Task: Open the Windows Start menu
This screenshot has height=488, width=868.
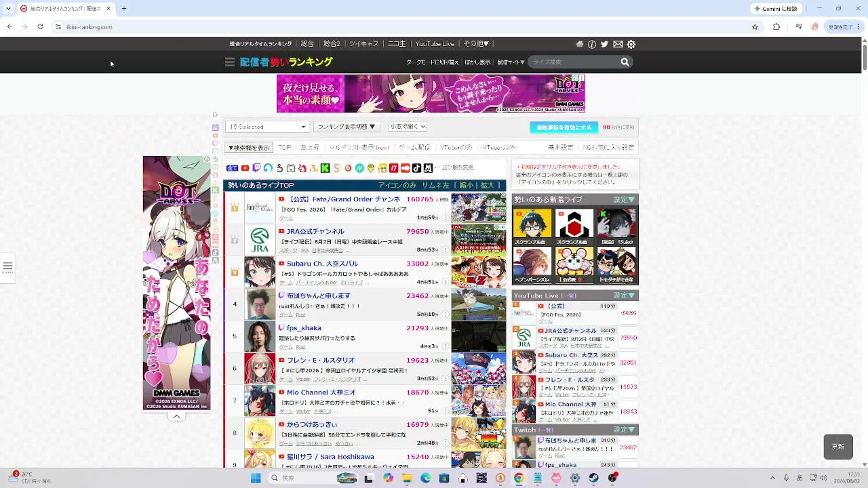Action: [256, 478]
